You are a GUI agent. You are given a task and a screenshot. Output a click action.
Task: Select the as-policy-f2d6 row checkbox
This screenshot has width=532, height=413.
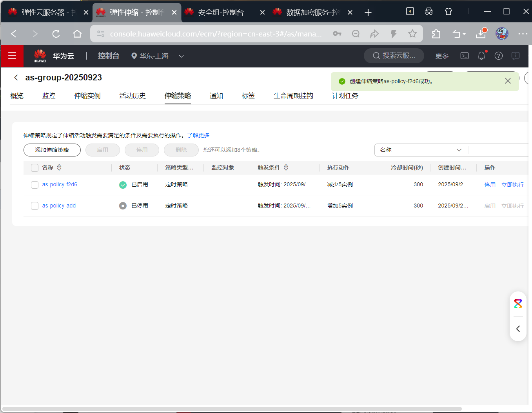pyautogui.click(x=34, y=185)
